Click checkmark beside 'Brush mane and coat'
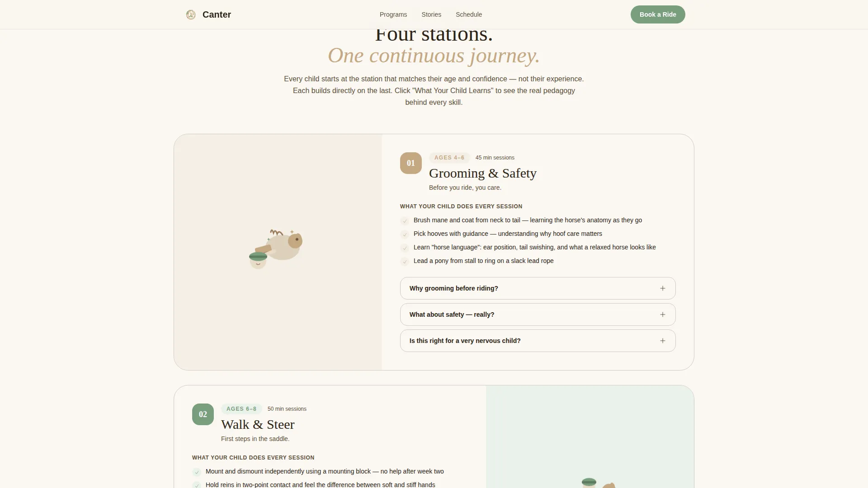The width and height of the screenshot is (868, 488). point(405,221)
